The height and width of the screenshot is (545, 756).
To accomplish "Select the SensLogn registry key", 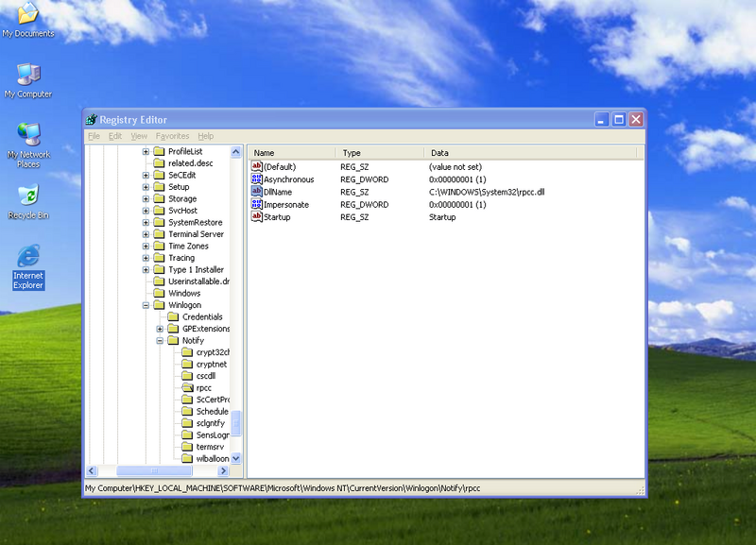I will click(213, 434).
